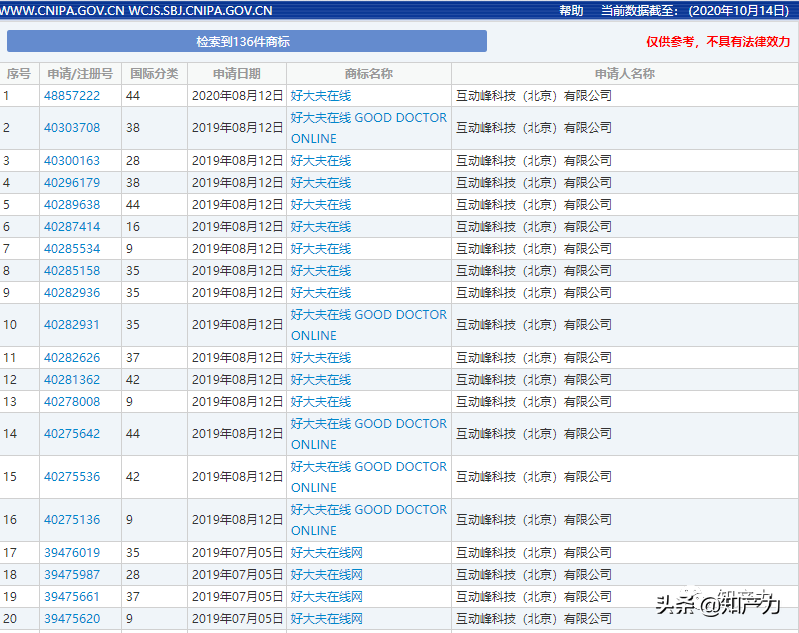
Task: Open registration number 48857222
Action: pyautogui.click(x=72, y=96)
